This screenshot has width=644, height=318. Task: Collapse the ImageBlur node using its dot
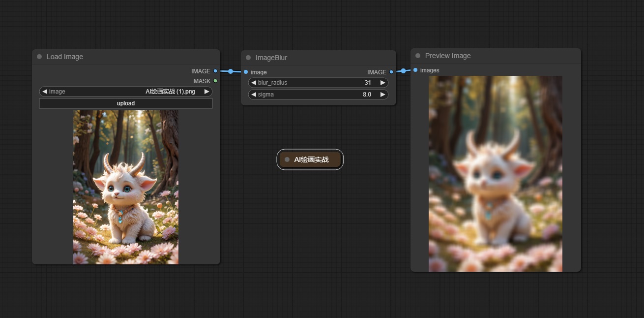tap(248, 58)
